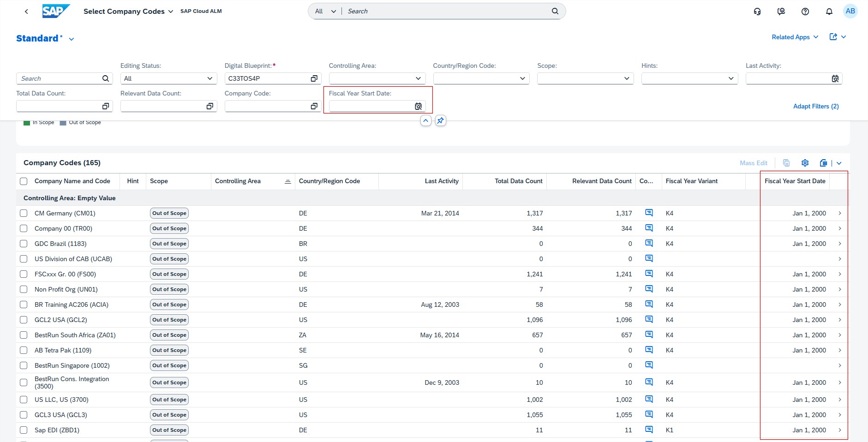Open the help question mark icon
The height and width of the screenshot is (442, 868).
click(x=805, y=12)
